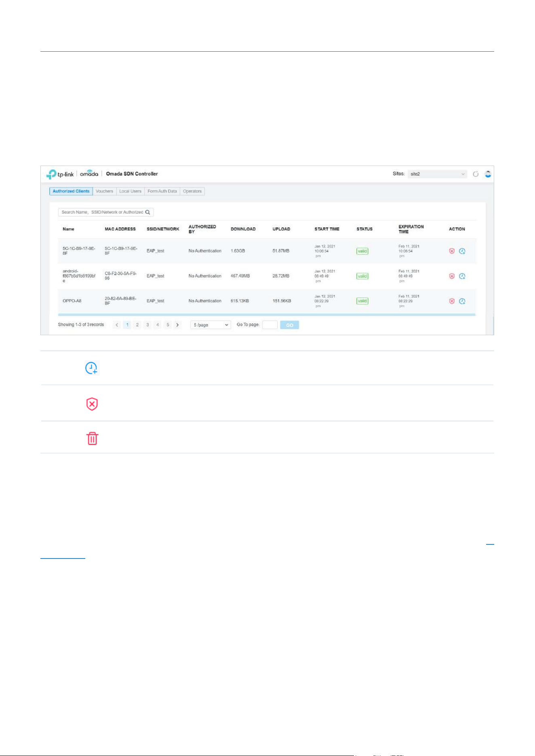Click the refresh icon beside Sites

pyautogui.click(x=476, y=174)
